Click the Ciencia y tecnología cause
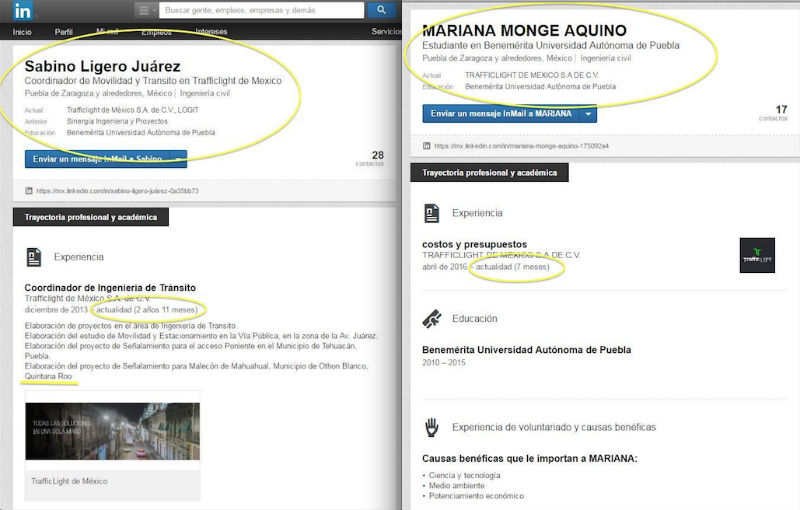 464,475
